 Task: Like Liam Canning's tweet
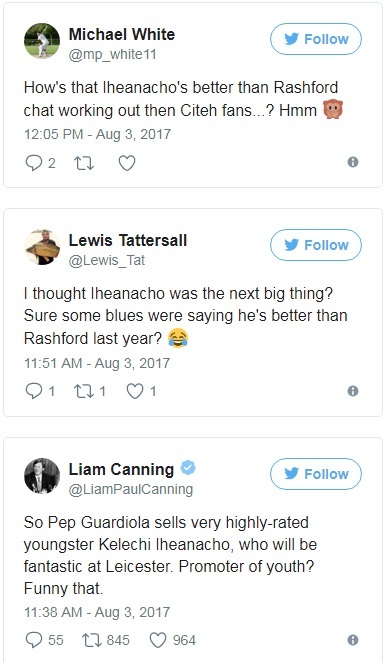(158, 640)
